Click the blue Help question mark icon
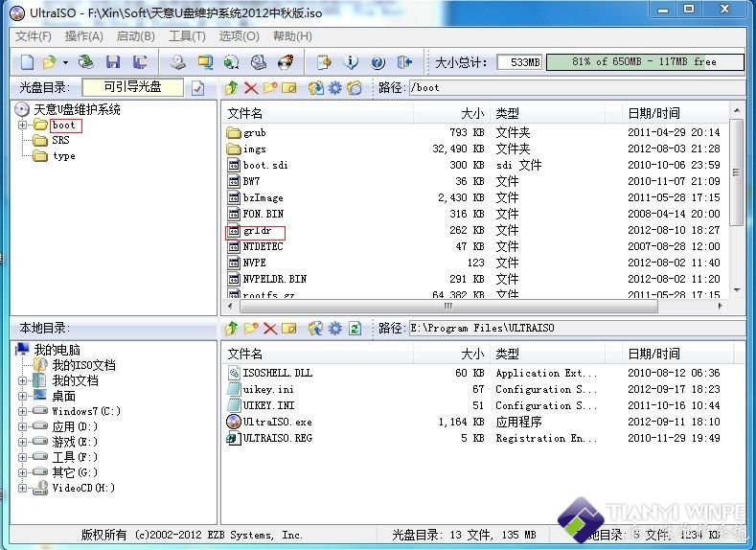Screen dimensions: 756x550 click(x=378, y=62)
